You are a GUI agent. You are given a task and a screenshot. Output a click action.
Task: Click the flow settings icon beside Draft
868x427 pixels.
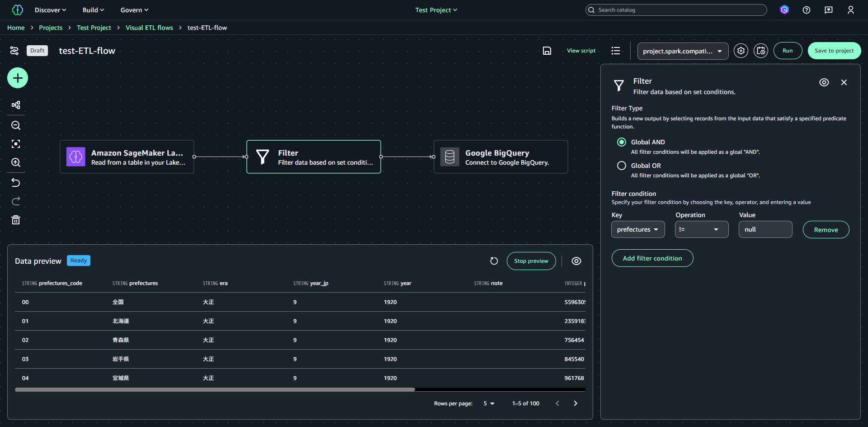tap(14, 51)
